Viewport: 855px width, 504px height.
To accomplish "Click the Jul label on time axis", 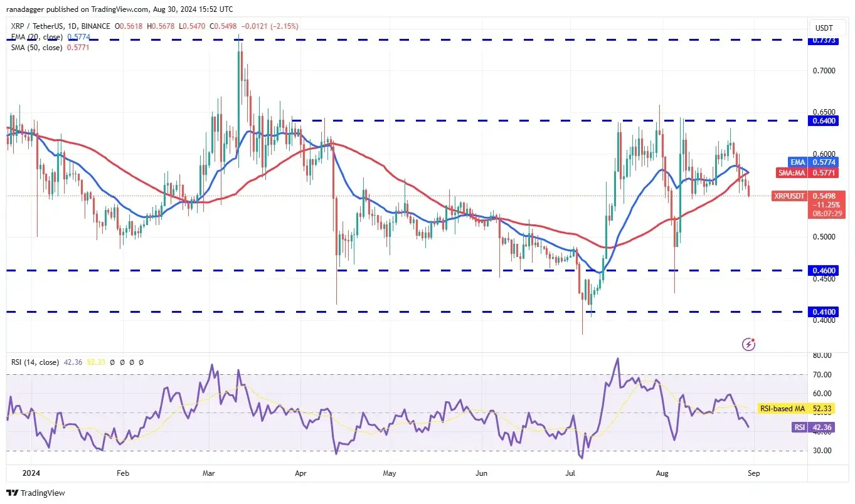I will [571, 473].
